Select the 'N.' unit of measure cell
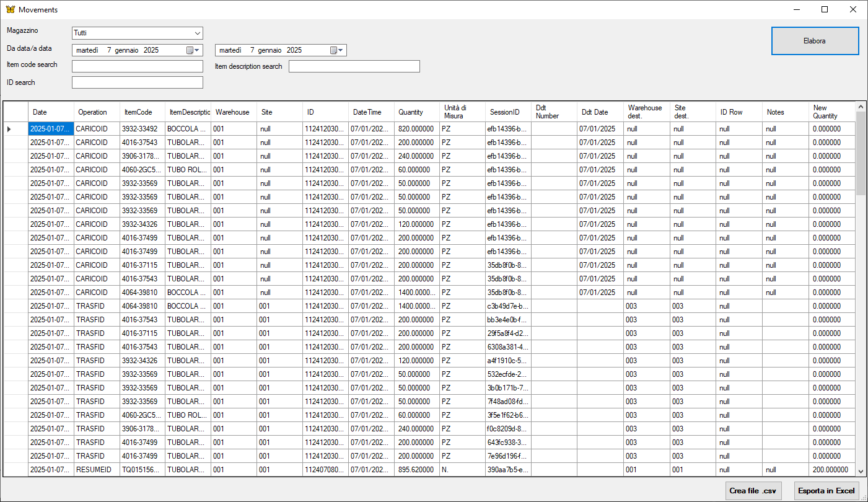 coord(463,470)
